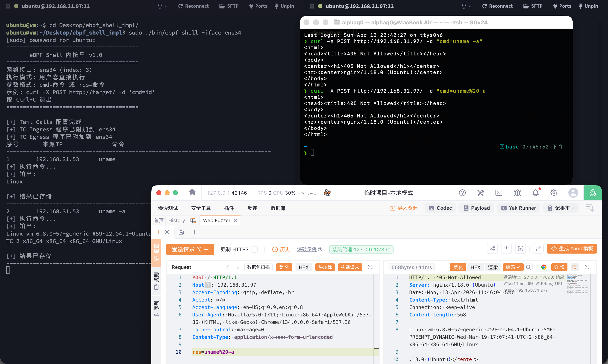Click the share icon in Web Fuzzer
This screenshot has height=364, width=608.
(492, 249)
